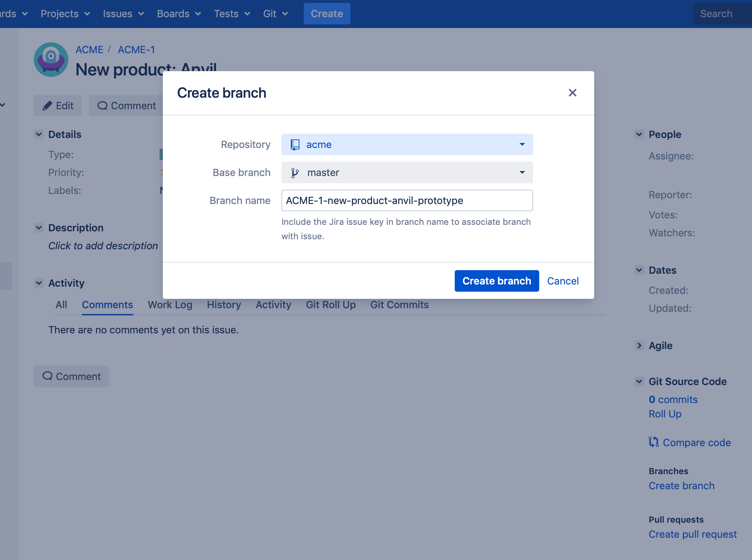Open the Git menu in navbar

click(x=275, y=14)
